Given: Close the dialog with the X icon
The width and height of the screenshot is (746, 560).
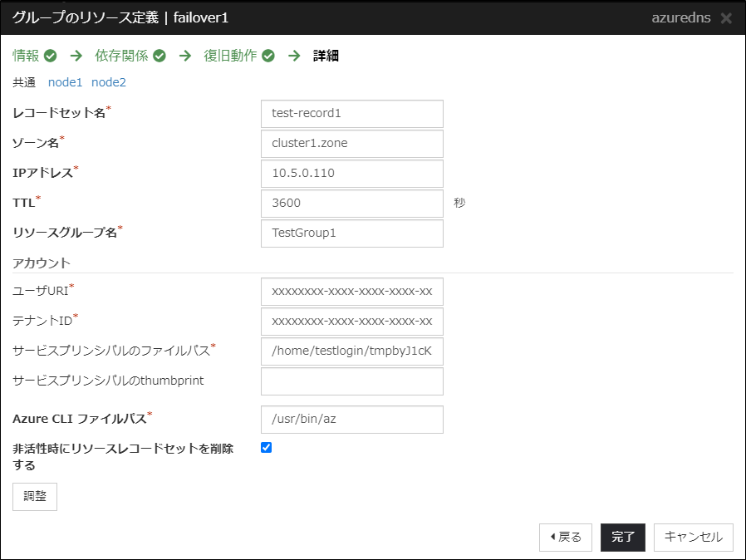Looking at the screenshot, I should pyautogui.click(x=726, y=18).
